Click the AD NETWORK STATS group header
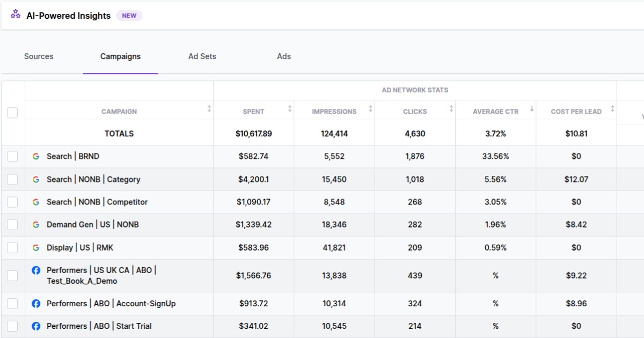644x338 pixels. click(x=415, y=90)
